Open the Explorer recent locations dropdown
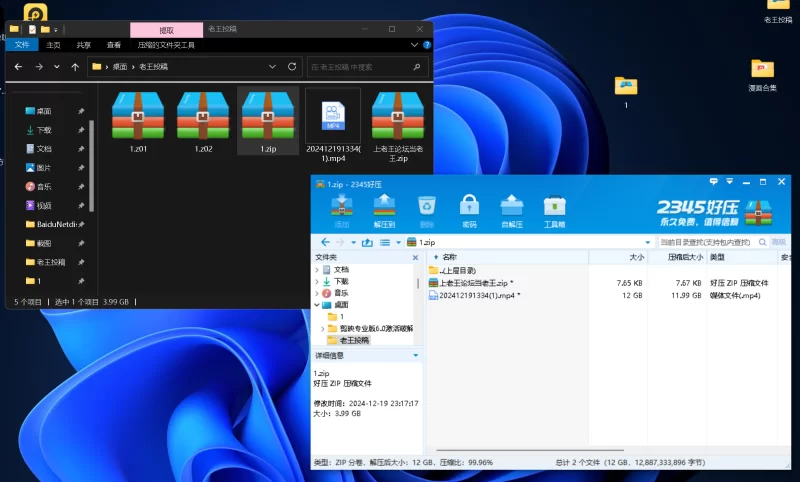800x482 pixels. click(57, 67)
